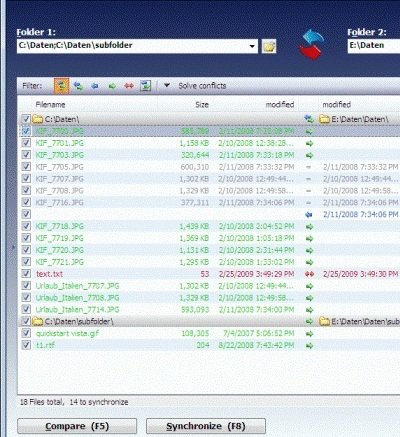Click the size value 600,310
Image resolution: width=400 pixels, height=437 pixels.
tap(195, 167)
